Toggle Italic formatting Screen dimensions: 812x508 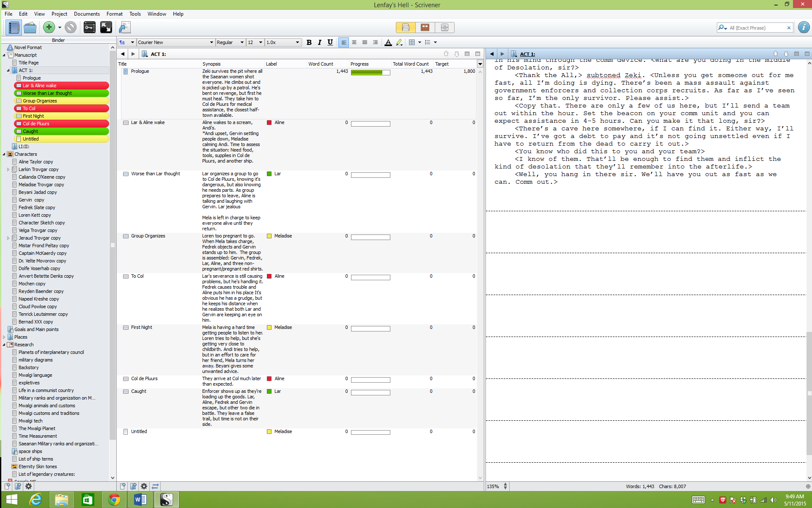[x=320, y=42]
